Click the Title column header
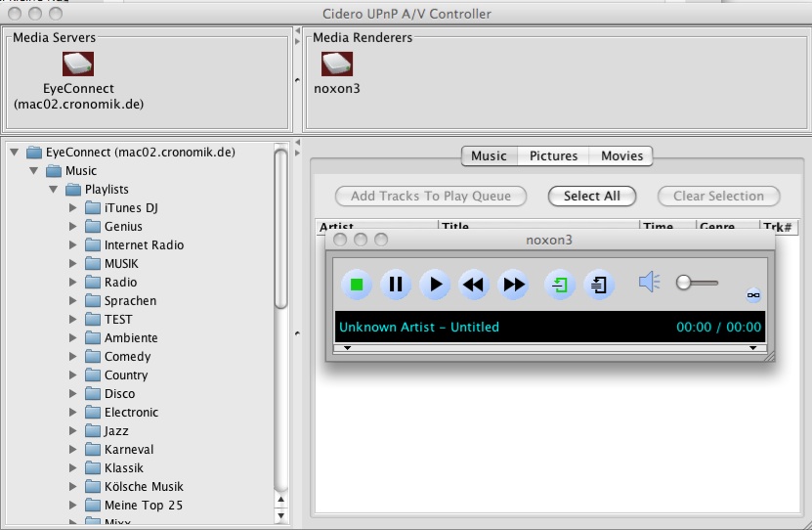The image size is (812, 530). pyautogui.click(x=538, y=227)
